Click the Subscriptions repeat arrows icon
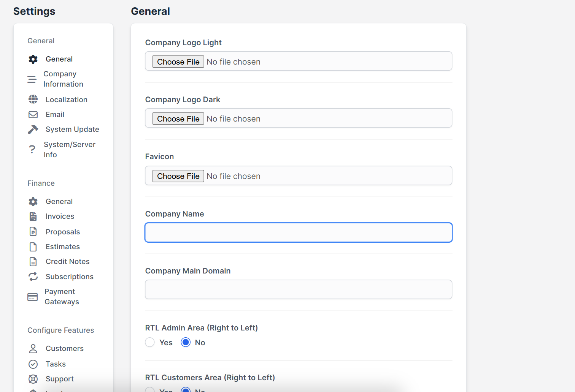The width and height of the screenshot is (575, 392). pos(33,277)
